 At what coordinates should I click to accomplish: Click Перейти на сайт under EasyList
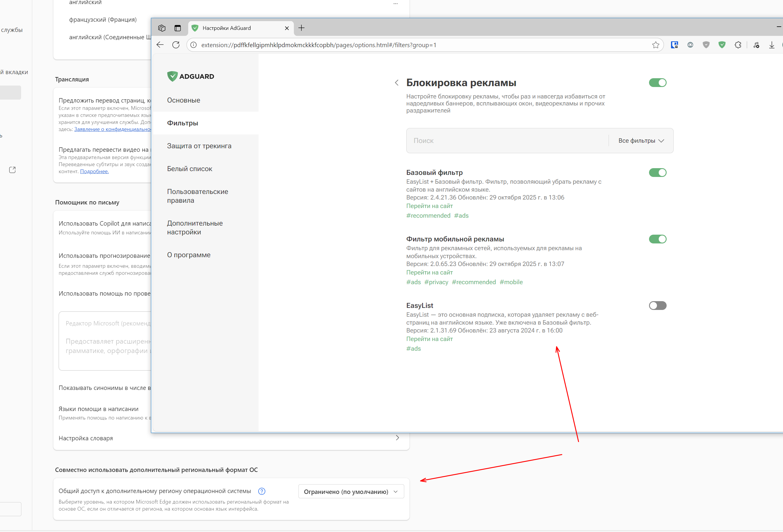[429, 339]
